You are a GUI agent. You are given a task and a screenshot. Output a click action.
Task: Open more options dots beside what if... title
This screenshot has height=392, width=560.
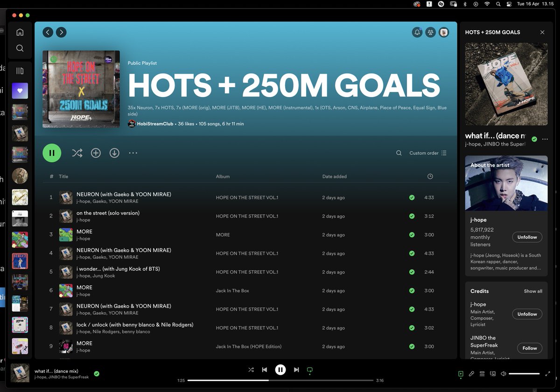[545, 139]
